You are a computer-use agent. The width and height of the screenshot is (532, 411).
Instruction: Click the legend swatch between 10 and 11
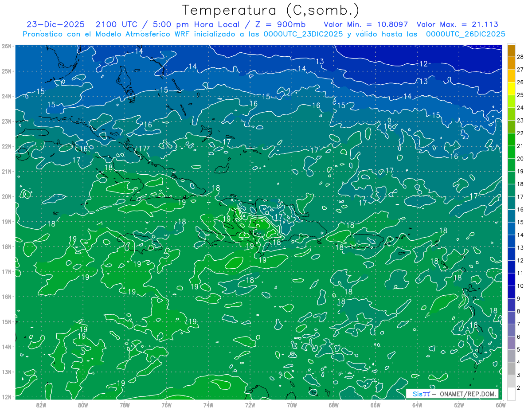pos(511,279)
